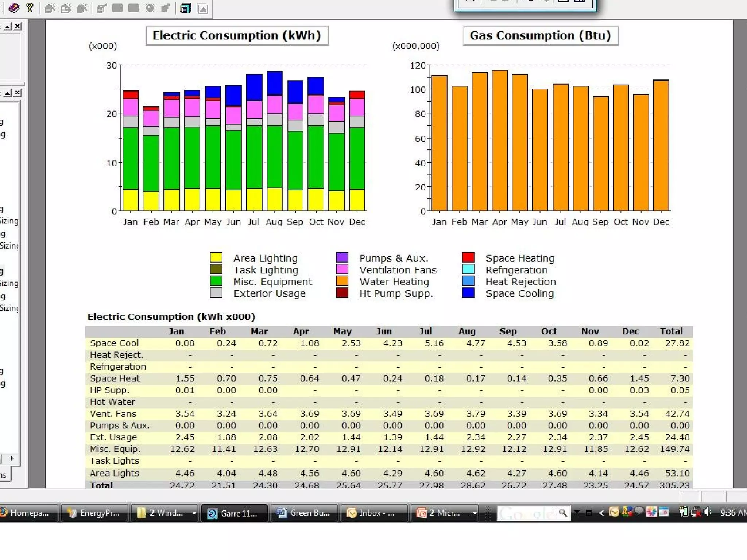Collapse the second left panel arrow
Viewport: 747px width, 560px height.
(8, 93)
